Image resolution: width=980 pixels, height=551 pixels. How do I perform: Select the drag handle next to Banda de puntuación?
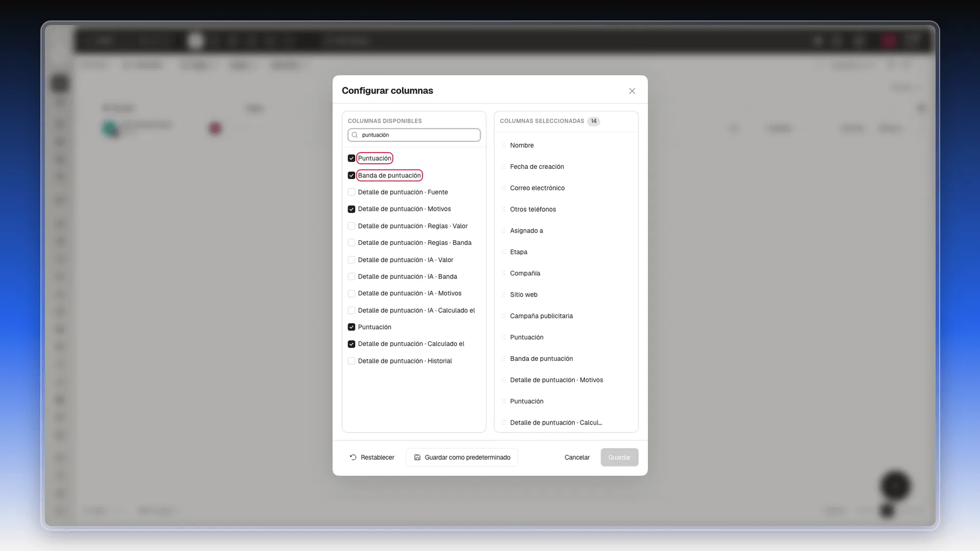click(x=503, y=359)
